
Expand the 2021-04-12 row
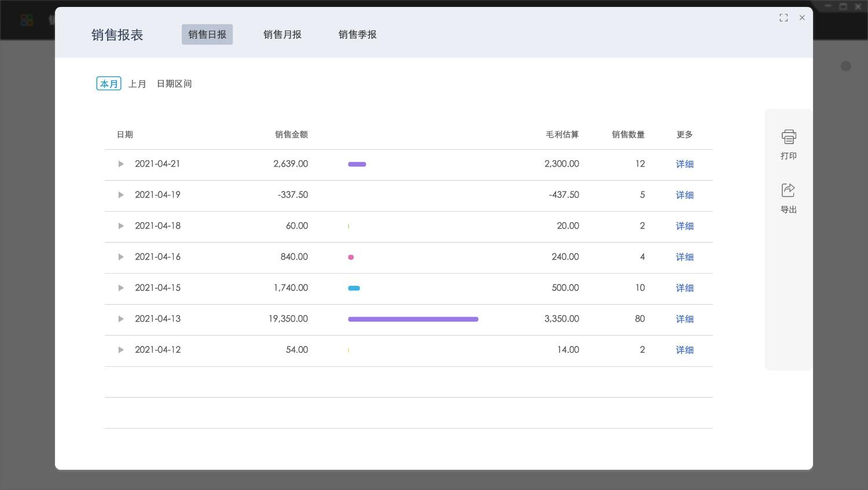coord(121,350)
